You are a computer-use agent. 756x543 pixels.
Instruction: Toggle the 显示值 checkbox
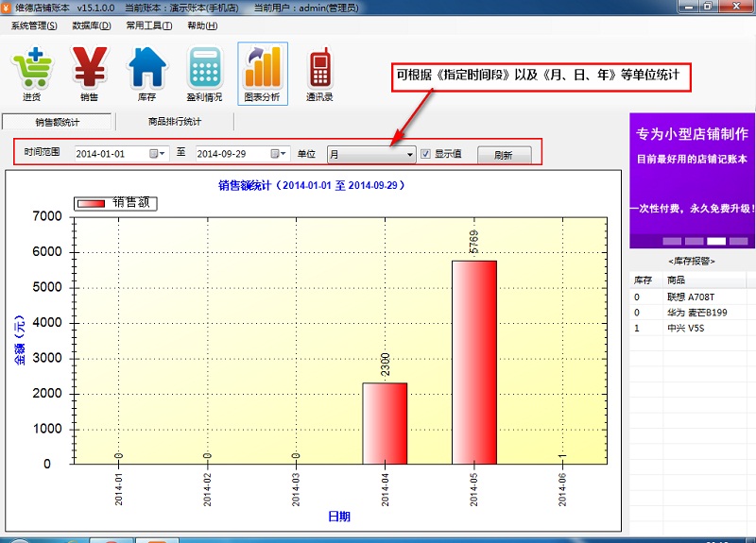click(x=426, y=154)
